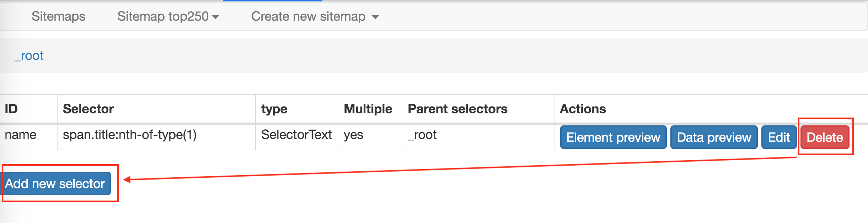The width and height of the screenshot is (868, 223).
Task: Click the _root breadcrumb link
Action: point(29,56)
